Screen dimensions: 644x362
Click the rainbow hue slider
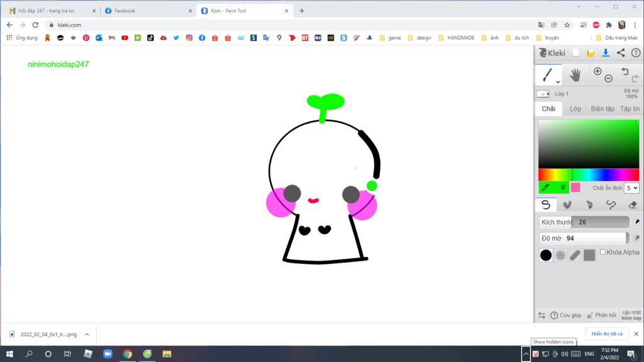click(589, 175)
